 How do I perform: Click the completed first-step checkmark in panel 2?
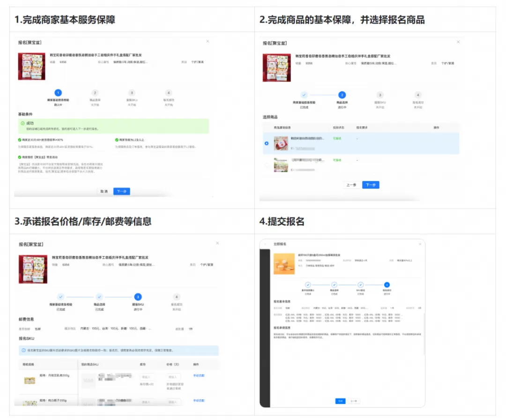tap(304, 95)
